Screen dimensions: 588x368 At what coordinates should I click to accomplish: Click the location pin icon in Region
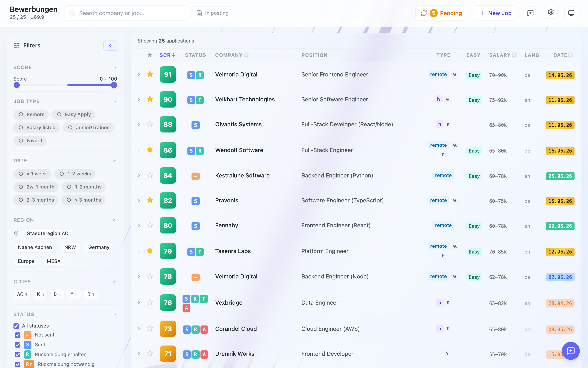click(x=16, y=233)
